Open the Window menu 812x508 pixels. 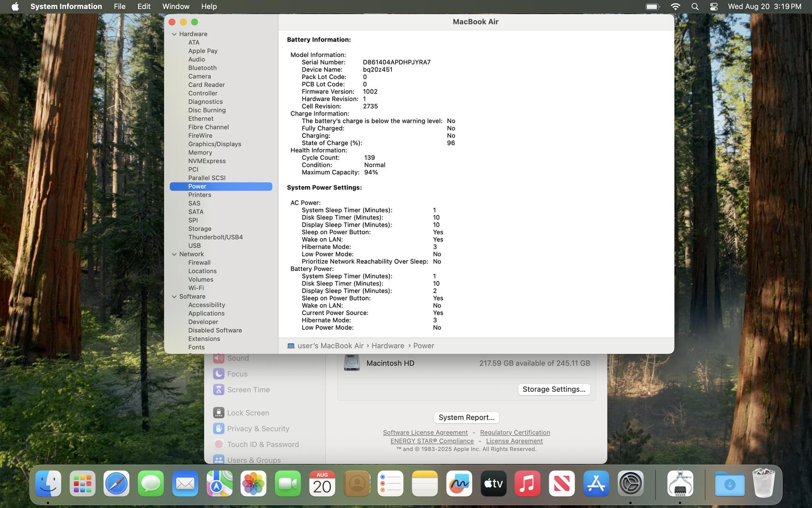pyautogui.click(x=176, y=7)
